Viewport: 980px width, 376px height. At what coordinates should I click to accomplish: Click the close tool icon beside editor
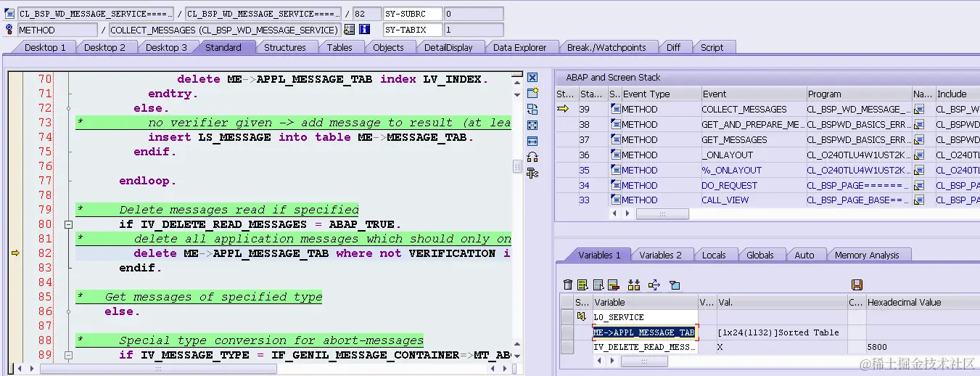pyautogui.click(x=532, y=78)
